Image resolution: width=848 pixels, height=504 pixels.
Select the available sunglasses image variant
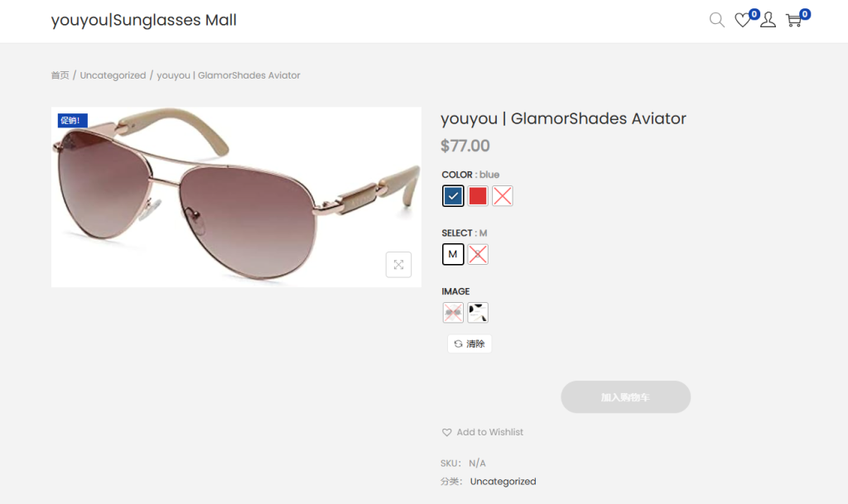478,312
